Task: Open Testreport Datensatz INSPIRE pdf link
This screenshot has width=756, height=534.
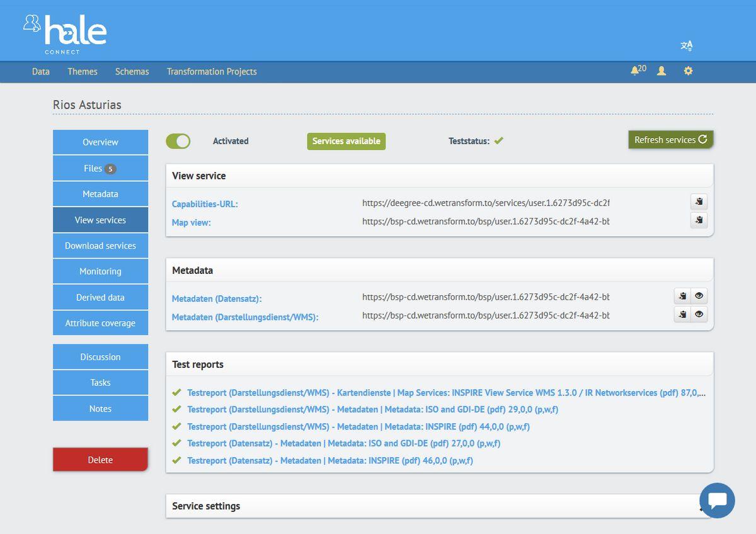Action: coord(329,460)
